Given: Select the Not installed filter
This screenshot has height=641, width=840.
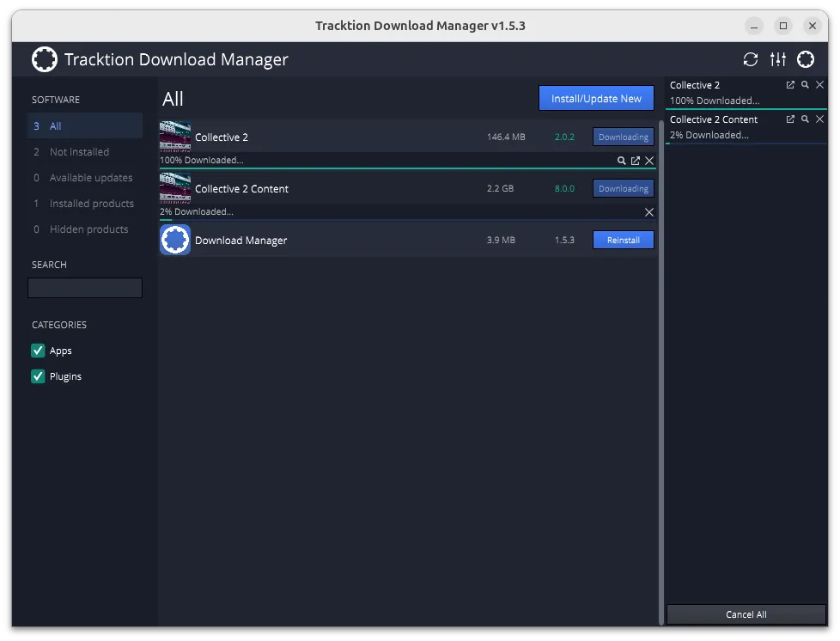Looking at the screenshot, I should (x=79, y=152).
